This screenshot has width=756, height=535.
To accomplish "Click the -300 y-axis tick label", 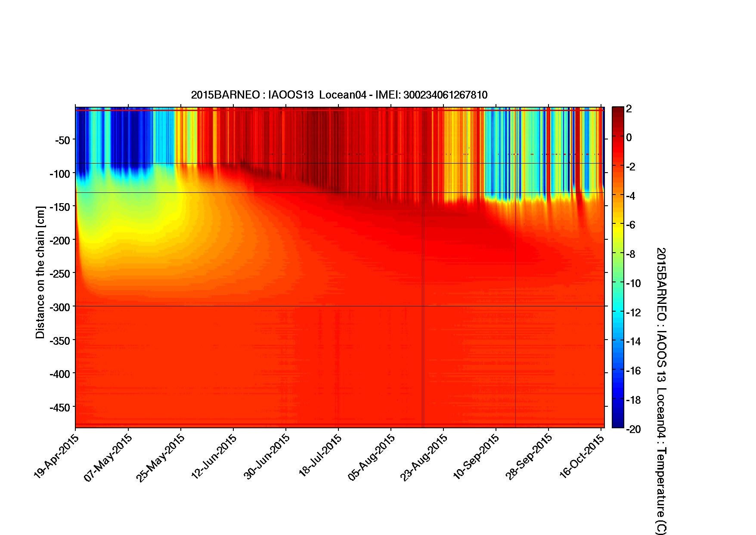I will click(60, 307).
